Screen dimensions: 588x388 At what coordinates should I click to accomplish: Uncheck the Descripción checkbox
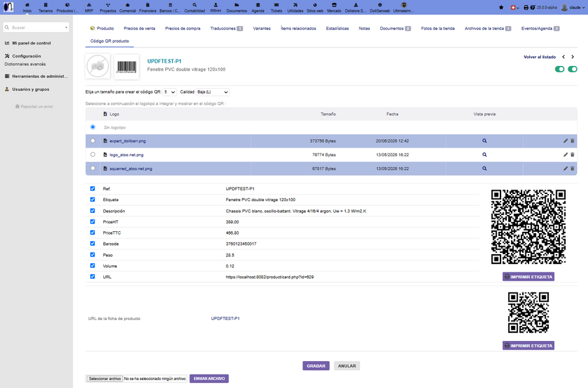click(x=93, y=211)
